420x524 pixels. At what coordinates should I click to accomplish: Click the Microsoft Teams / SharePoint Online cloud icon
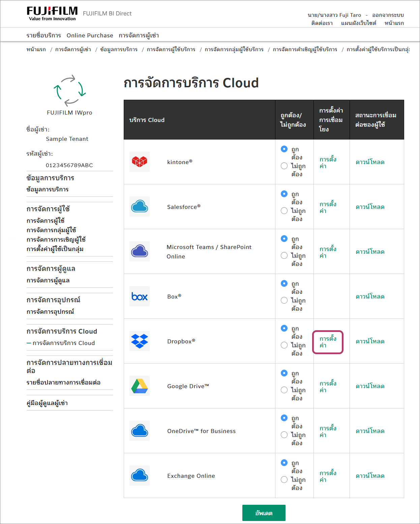[x=140, y=251]
